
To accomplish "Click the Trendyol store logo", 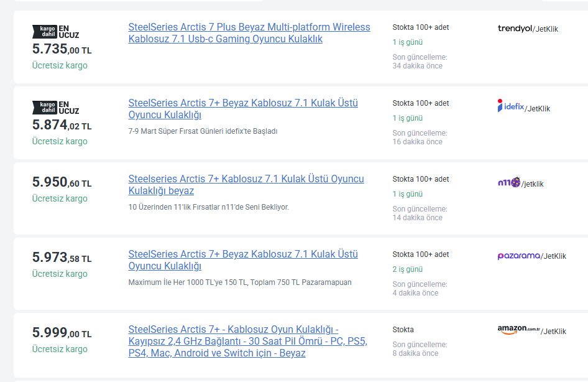I will click(x=515, y=28).
